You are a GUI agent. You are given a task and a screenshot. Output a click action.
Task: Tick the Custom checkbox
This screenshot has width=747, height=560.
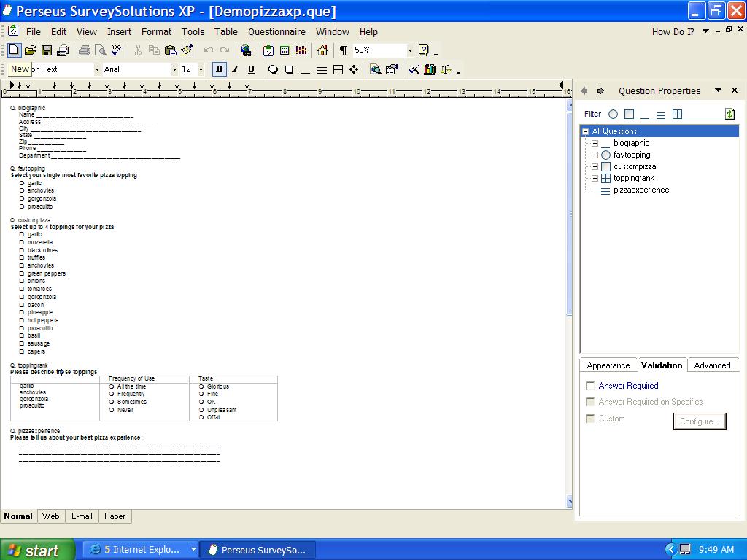[590, 418]
